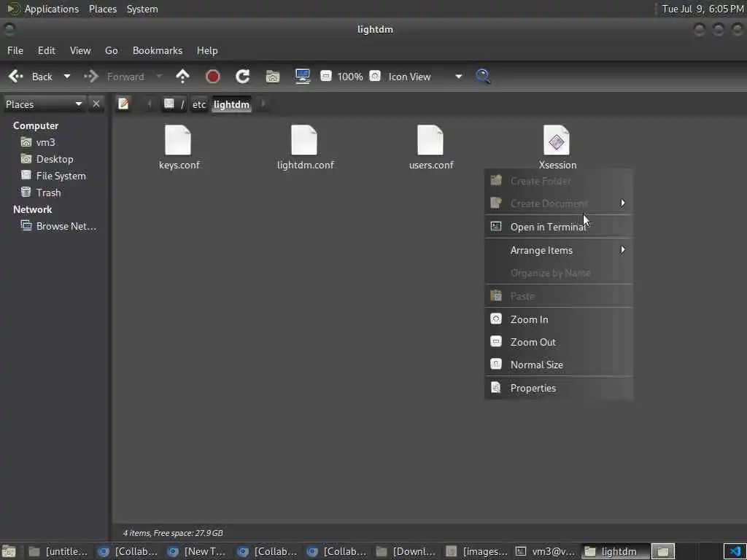The image size is (747, 560).
Task: Open Trash in the sidebar
Action: click(41, 192)
